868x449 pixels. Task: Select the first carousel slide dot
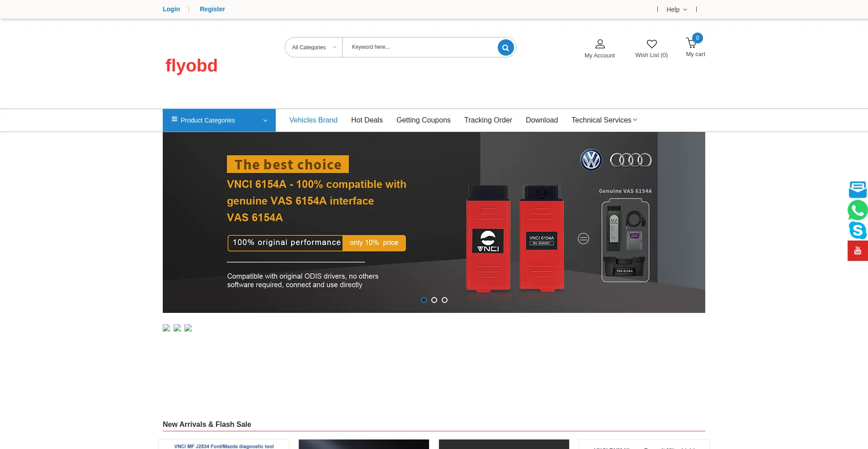(424, 300)
